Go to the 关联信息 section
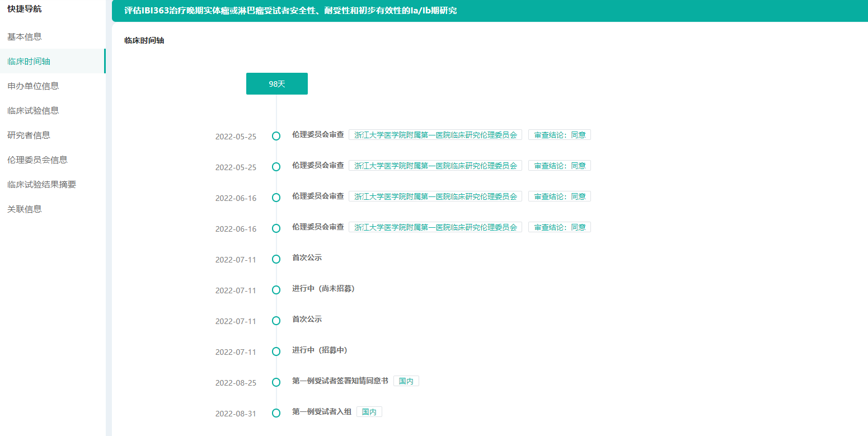Image resolution: width=868 pixels, height=436 pixels. pyautogui.click(x=22, y=209)
